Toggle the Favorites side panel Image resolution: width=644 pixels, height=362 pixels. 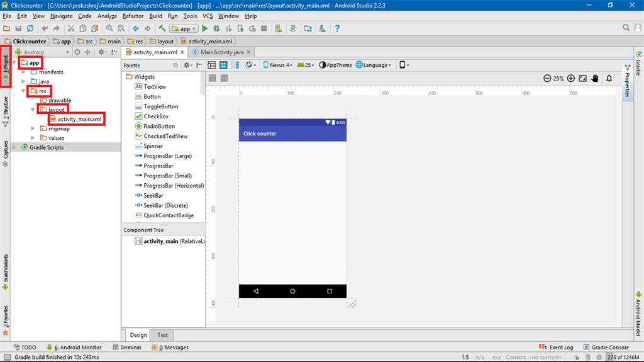pyautogui.click(x=5, y=321)
